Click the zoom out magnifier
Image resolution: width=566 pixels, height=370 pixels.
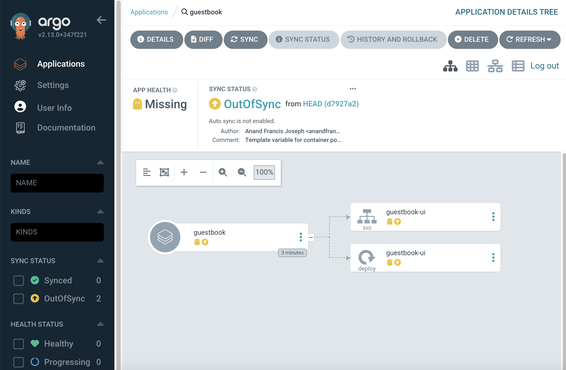(x=242, y=172)
